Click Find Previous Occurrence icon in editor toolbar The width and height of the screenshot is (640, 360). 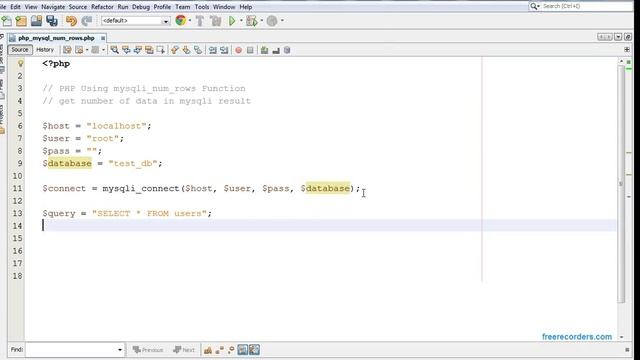click(126, 50)
